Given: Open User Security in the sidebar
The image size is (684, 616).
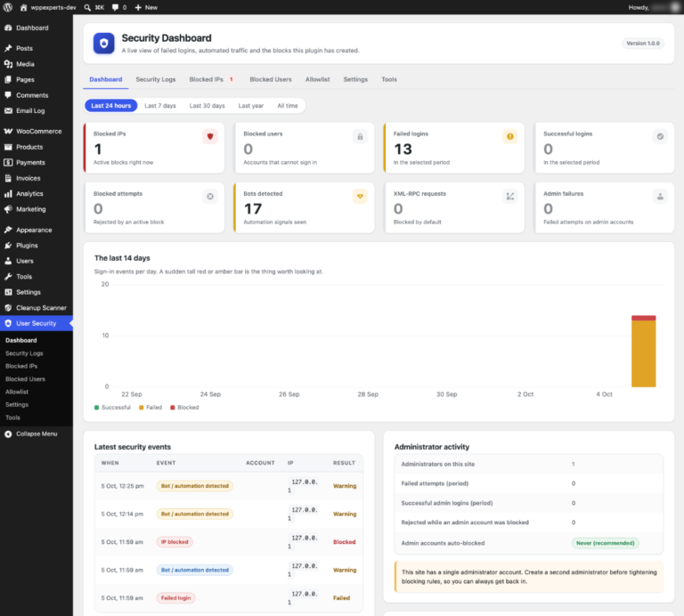Looking at the screenshot, I should (37, 323).
